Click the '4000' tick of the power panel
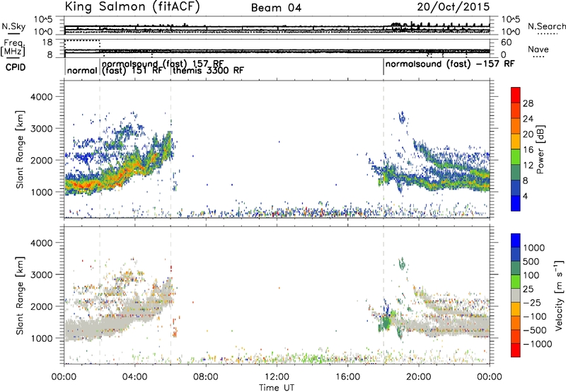566x392 pixels. pos(41,97)
